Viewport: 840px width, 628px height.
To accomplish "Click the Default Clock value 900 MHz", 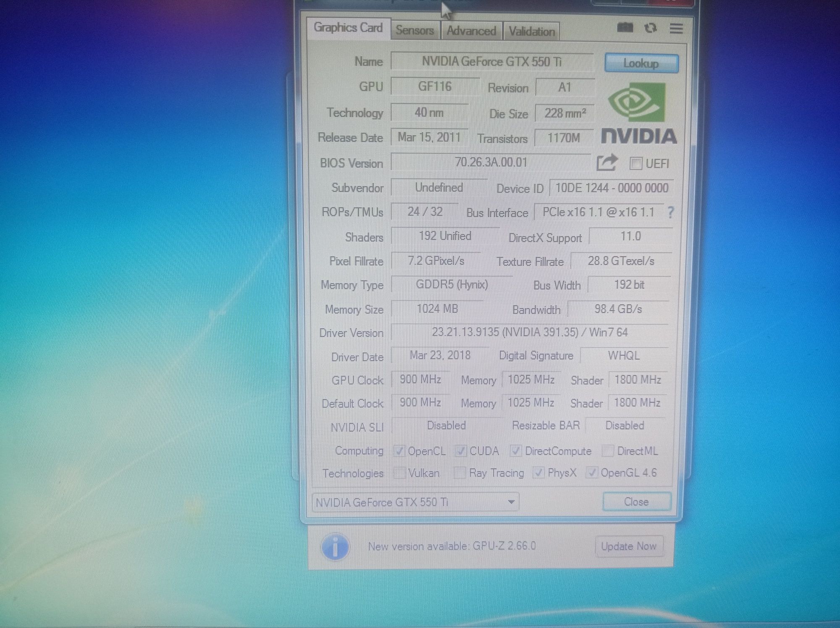I will [x=420, y=403].
